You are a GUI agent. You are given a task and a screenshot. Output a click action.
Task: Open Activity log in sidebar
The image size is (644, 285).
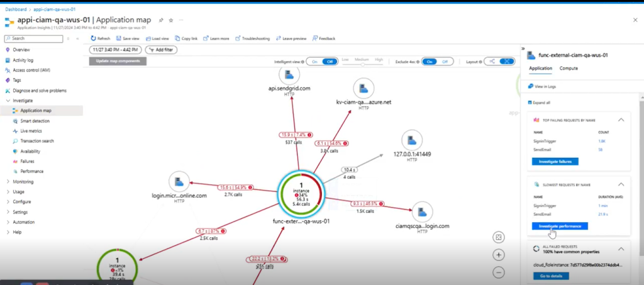(x=23, y=60)
